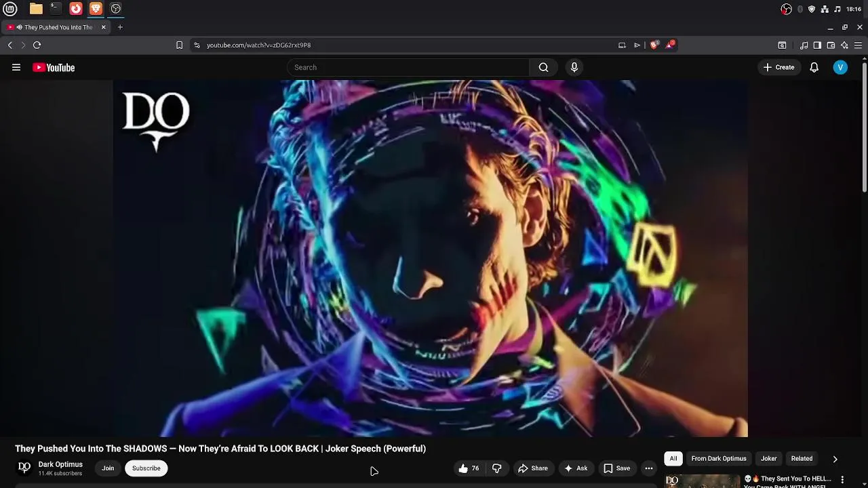This screenshot has height=488, width=868.
Task: Subscribe to Dark Optimus
Action: [146, 468]
